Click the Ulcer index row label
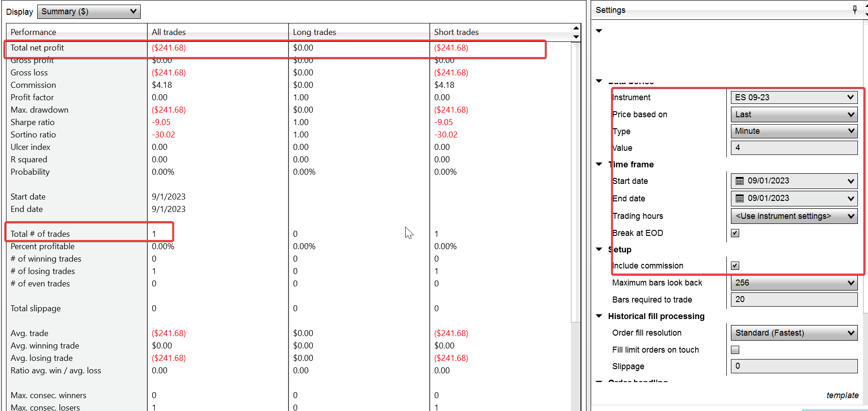 (x=30, y=147)
